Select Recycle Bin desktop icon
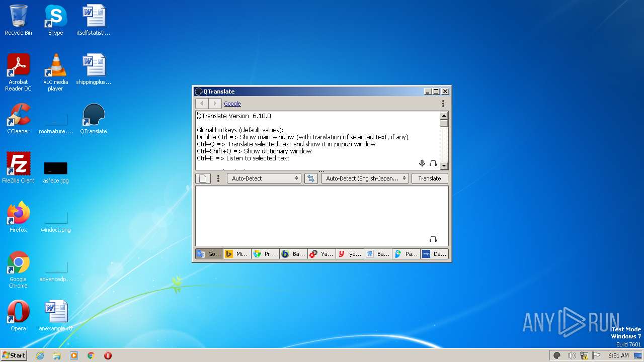The height and width of the screenshot is (362, 644). click(18, 20)
